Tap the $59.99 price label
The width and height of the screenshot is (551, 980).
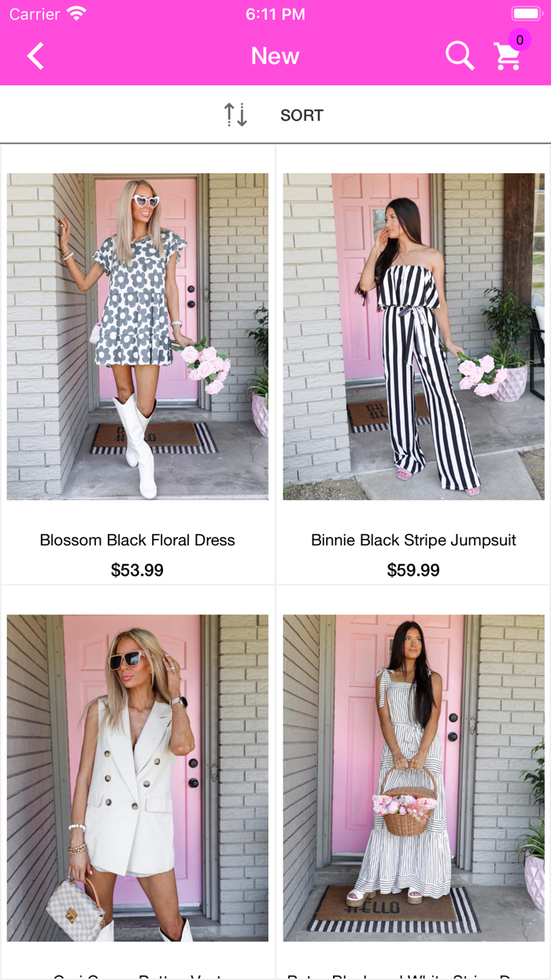point(413,570)
